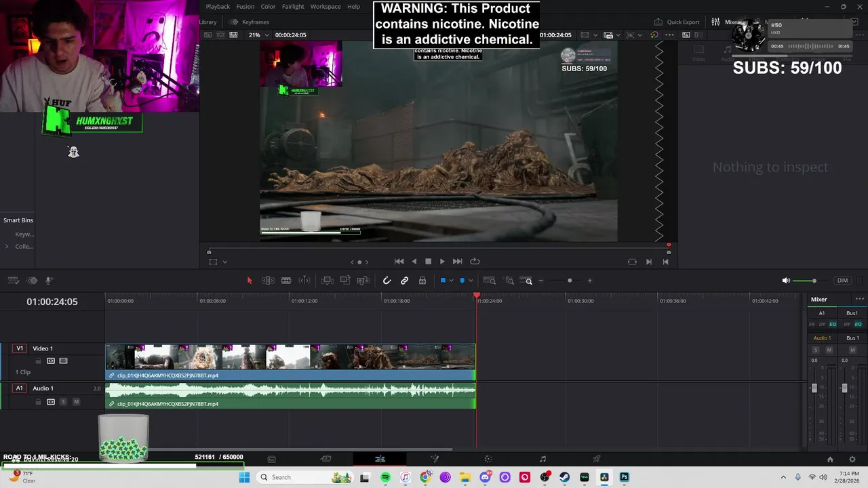Open Spotify from the taskbar
Screen dimensions: 868x488
point(385,477)
